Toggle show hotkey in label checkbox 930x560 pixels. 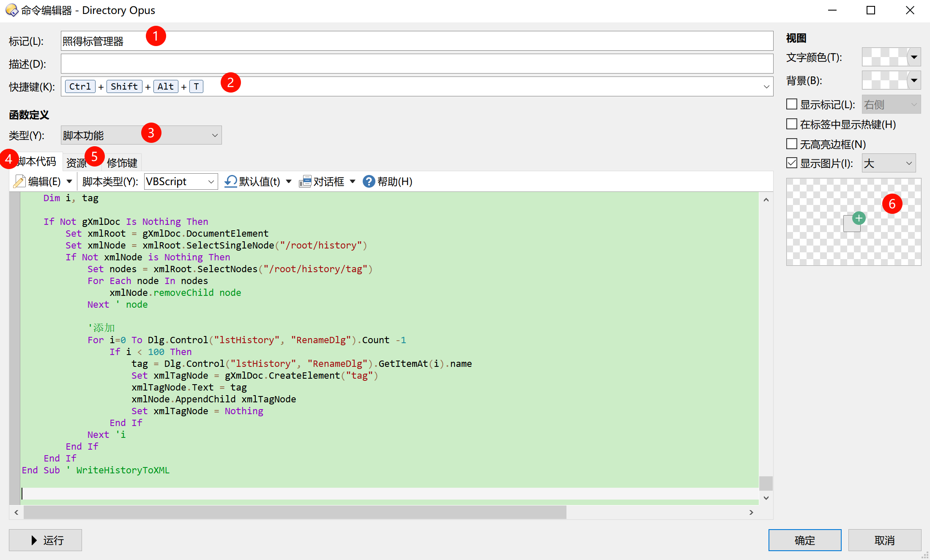click(792, 124)
